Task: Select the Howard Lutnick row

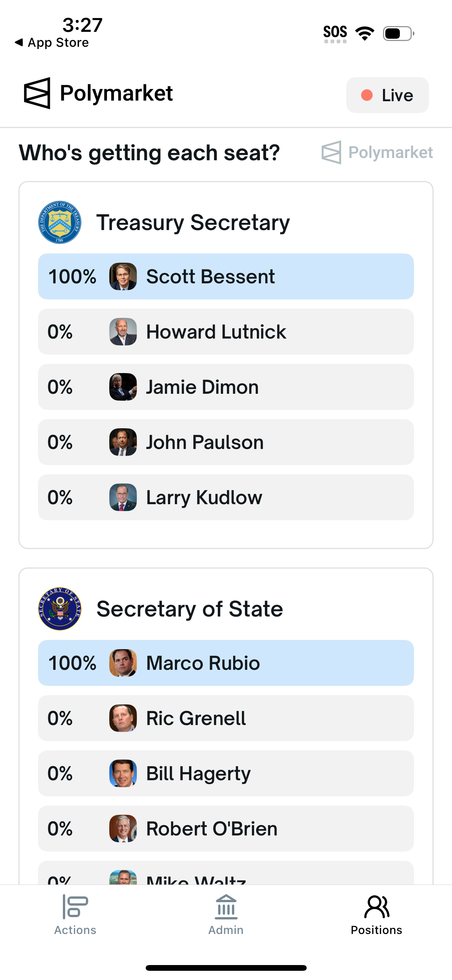Action: pyautogui.click(x=226, y=332)
